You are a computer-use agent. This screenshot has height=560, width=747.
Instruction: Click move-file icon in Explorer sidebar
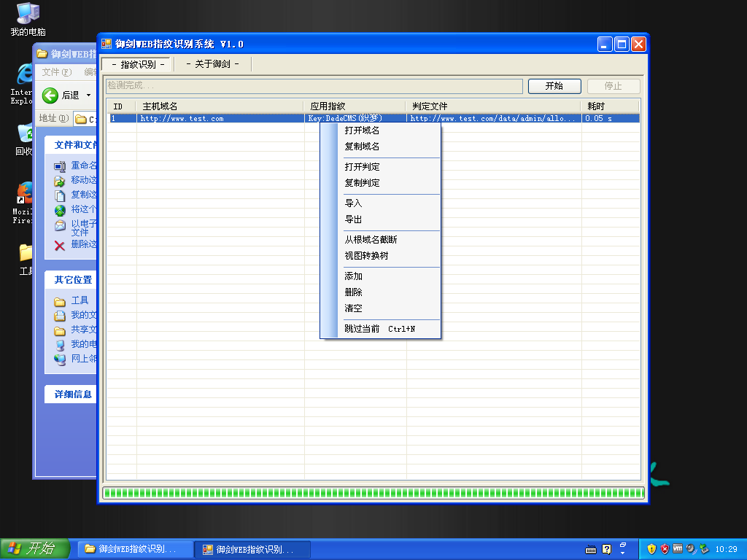pos(60,181)
